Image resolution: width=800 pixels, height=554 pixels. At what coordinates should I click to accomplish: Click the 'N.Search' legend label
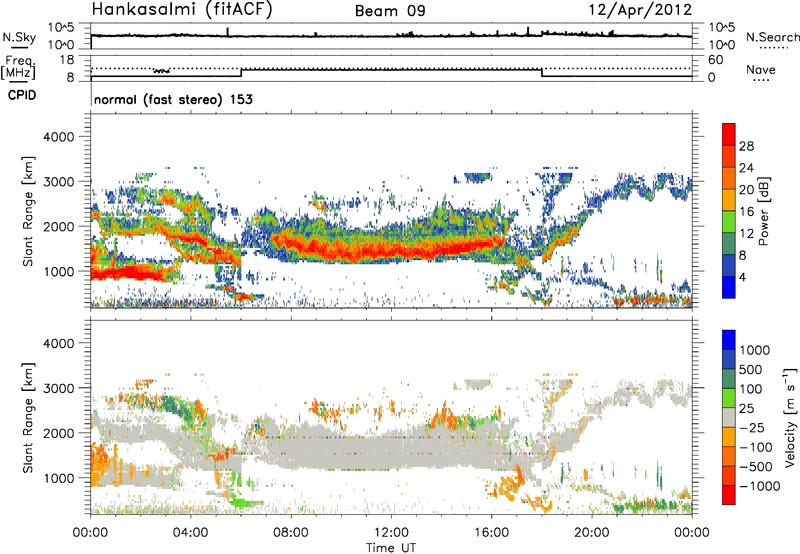(x=772, y=37)
